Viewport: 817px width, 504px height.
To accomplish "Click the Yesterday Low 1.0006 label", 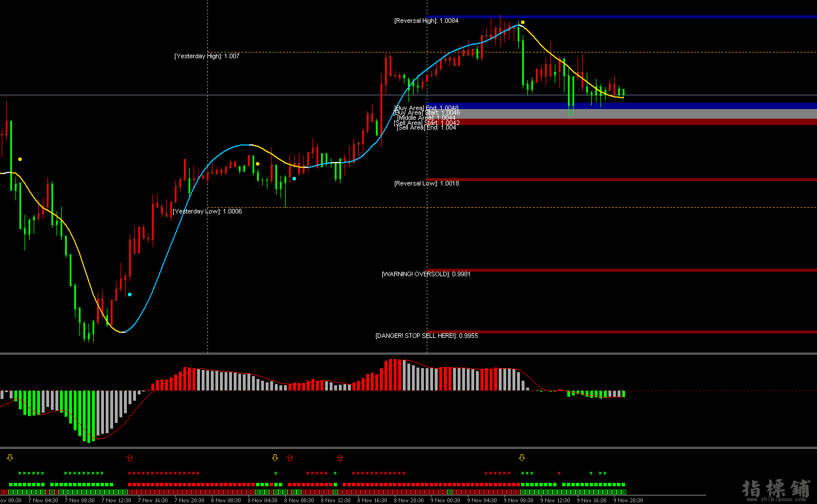I will [207, 212].
